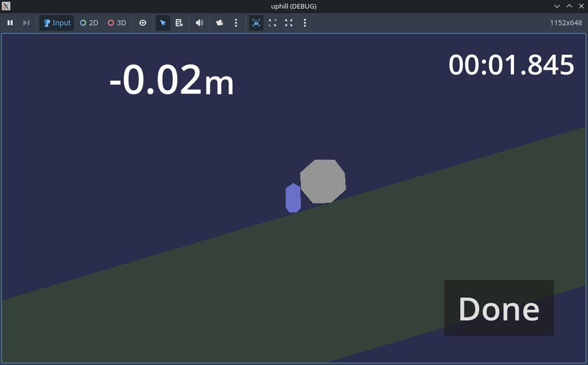
Task: Click the fullscreen corners icon
Action: point(273,23)
